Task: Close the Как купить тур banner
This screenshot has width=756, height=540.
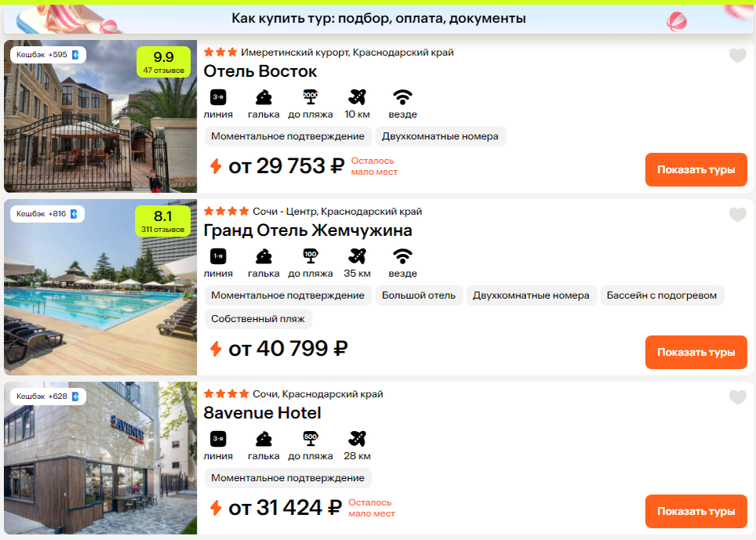Action: coord(735,16)
